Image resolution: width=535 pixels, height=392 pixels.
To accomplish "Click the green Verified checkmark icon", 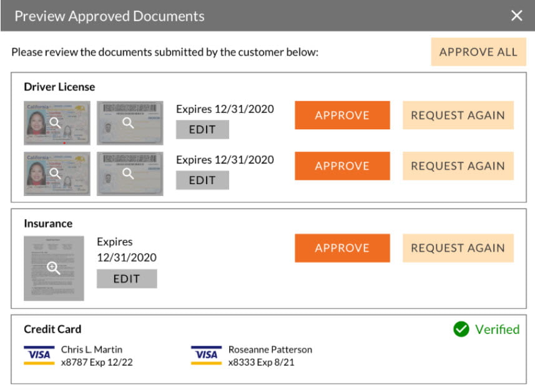I will pos(461,329).
